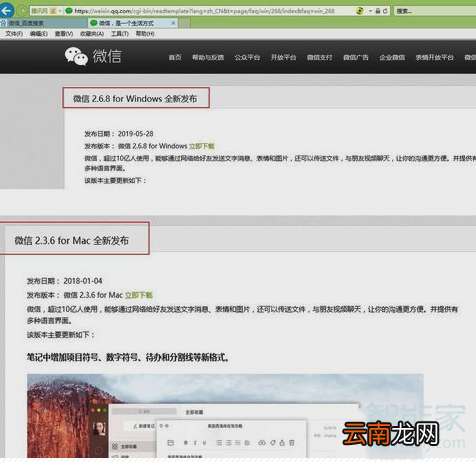Click the lock security icon in address bar
Viewport: 476px width, 462px height.
pyautogui.click(x=378, y=11)
